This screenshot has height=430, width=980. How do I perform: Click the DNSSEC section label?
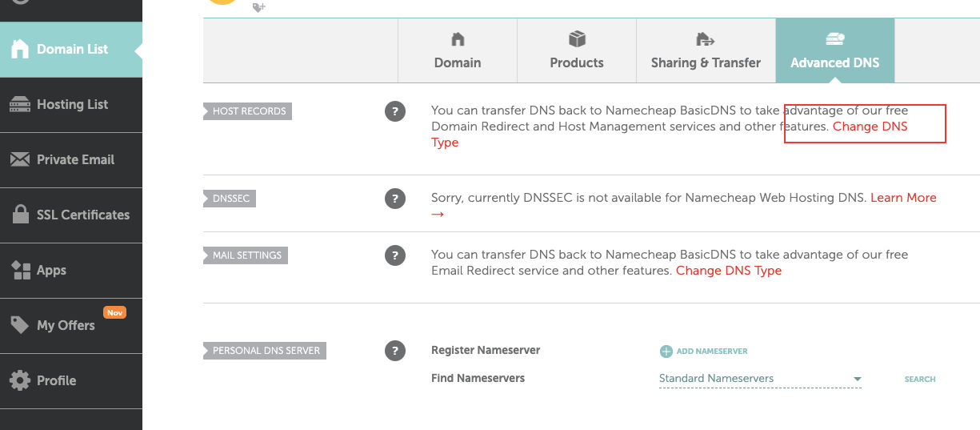[x=230, y=198]
